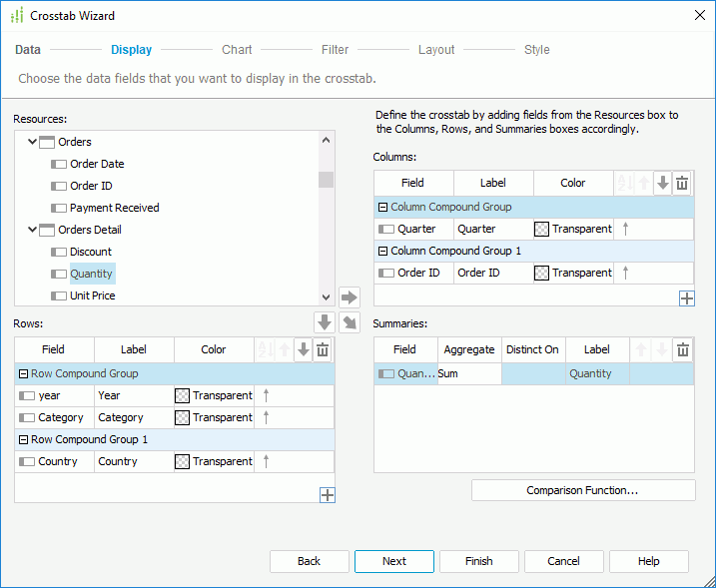
Task: Select Order Date field in Resources
Action: [x=97, y=164]
